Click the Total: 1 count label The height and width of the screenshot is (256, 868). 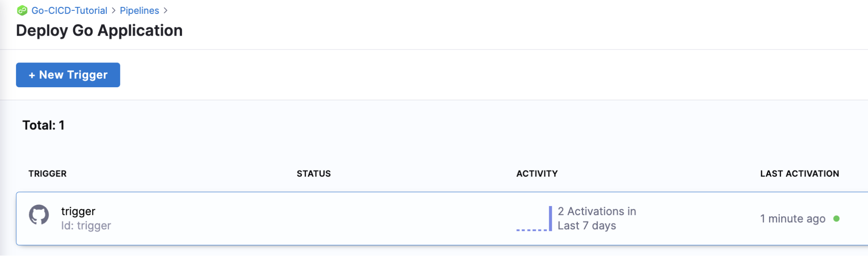[43, 125]
